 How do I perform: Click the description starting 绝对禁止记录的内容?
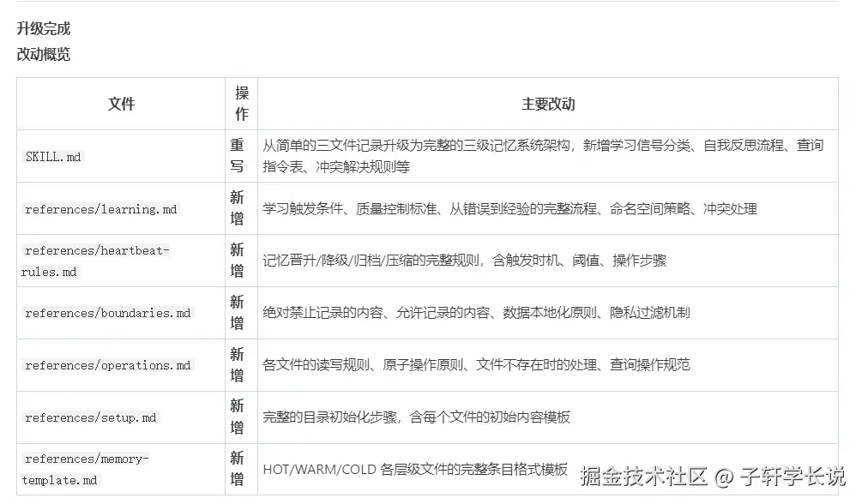point(476,313)
